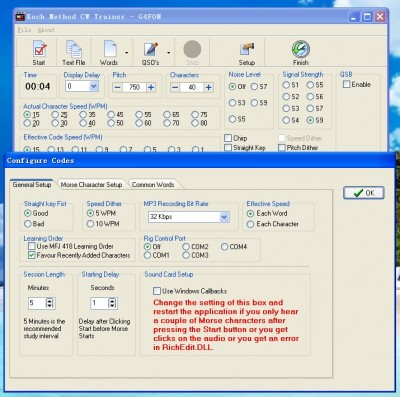Click the Pitch value field showing 750
The width and height of the screenshot is (400, 397).
134,88
